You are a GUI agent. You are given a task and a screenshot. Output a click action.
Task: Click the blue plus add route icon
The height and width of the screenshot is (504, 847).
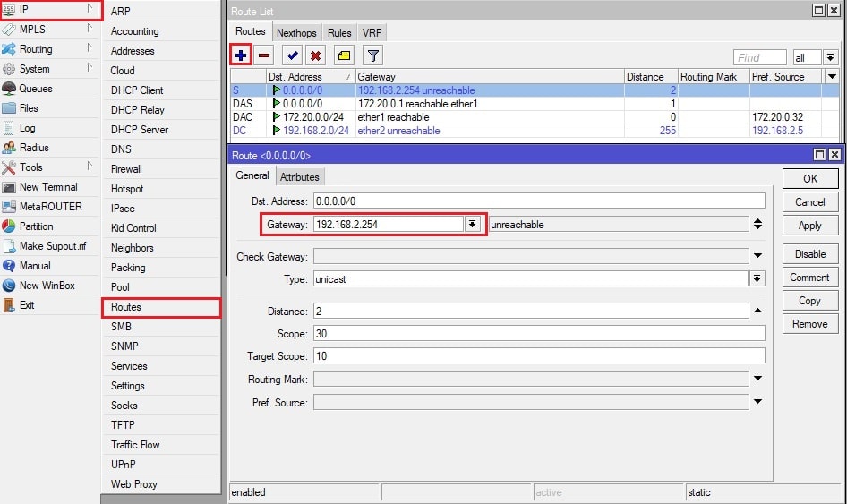(240, 56)
